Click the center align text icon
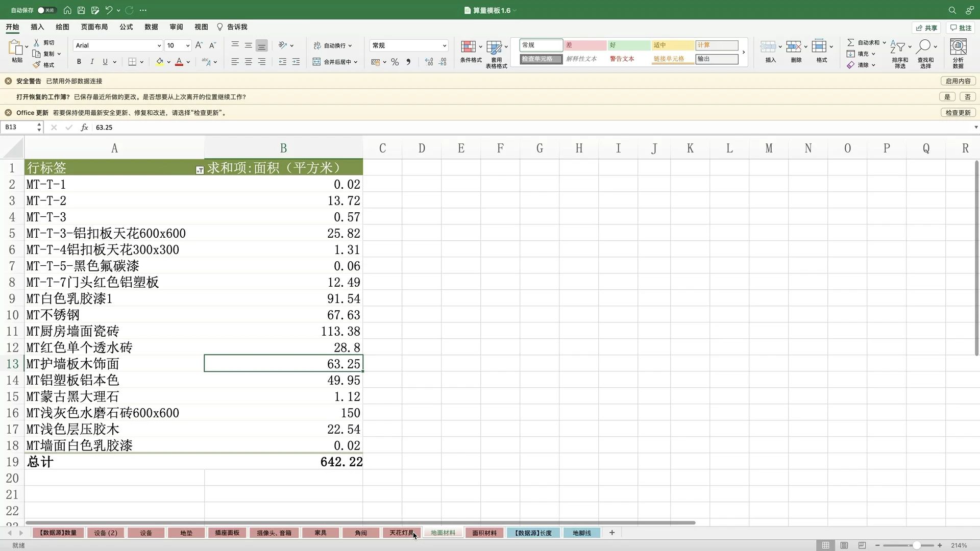The image size is (980, 551). [x=248, y=62]
